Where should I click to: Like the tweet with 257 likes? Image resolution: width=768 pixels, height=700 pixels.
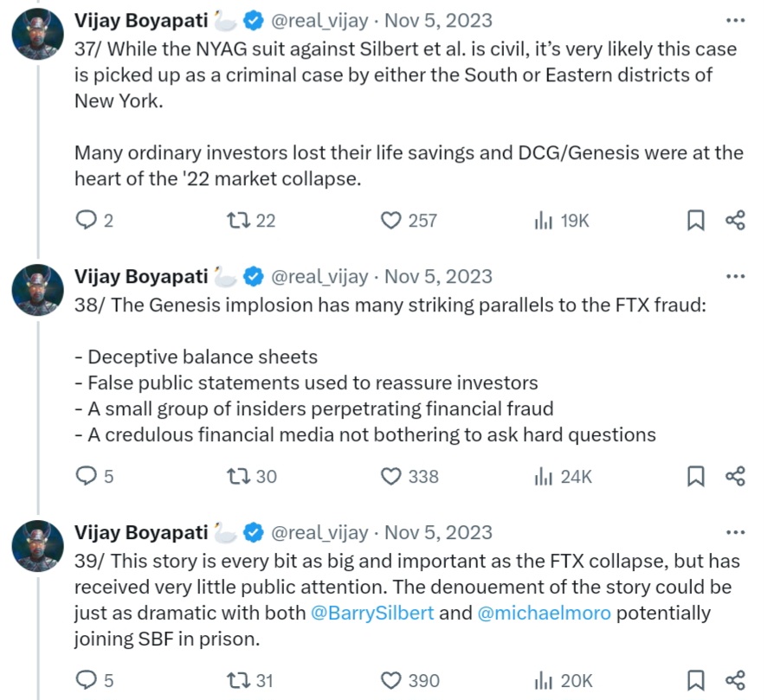pyautogui.click(x=392, y=221)
